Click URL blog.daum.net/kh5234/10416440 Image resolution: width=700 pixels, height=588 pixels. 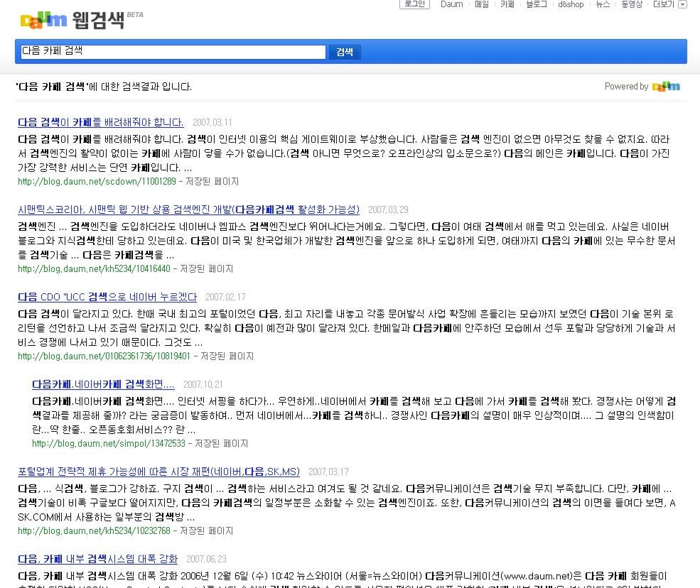coord(95,269)
